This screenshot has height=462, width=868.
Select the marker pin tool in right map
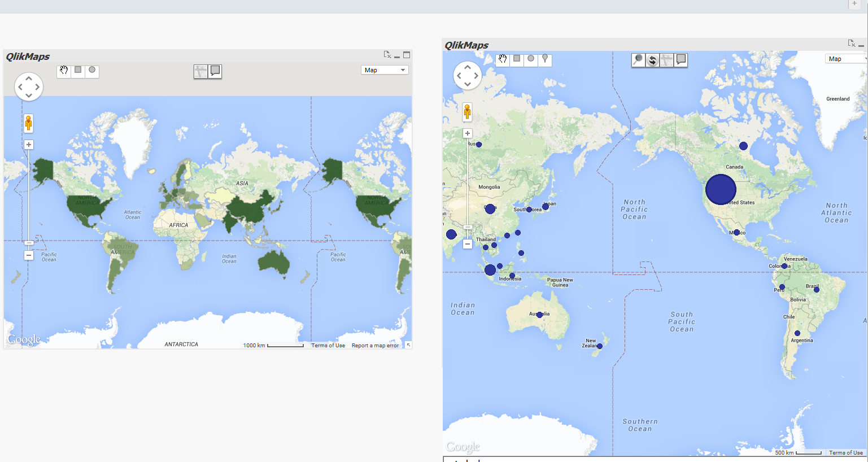(x=545, y=59)
